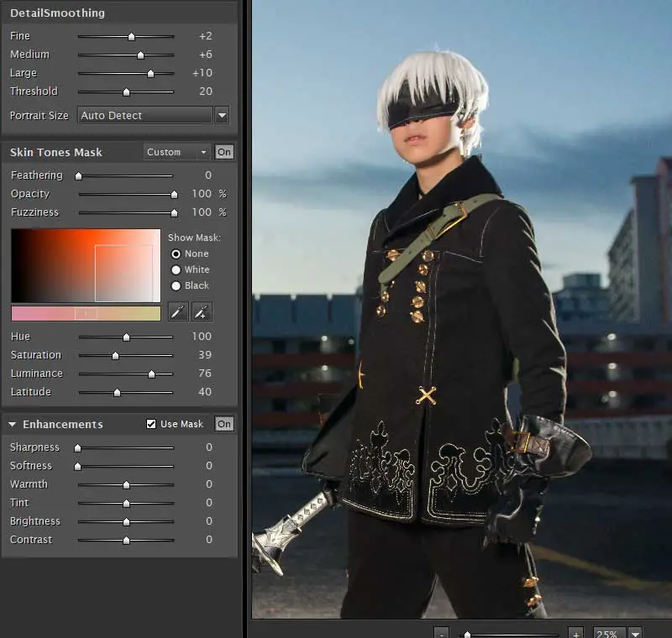Screen dimensions: 672x638
Task: Uncheck the Use Mask checkbox
Action: point(151,424)
